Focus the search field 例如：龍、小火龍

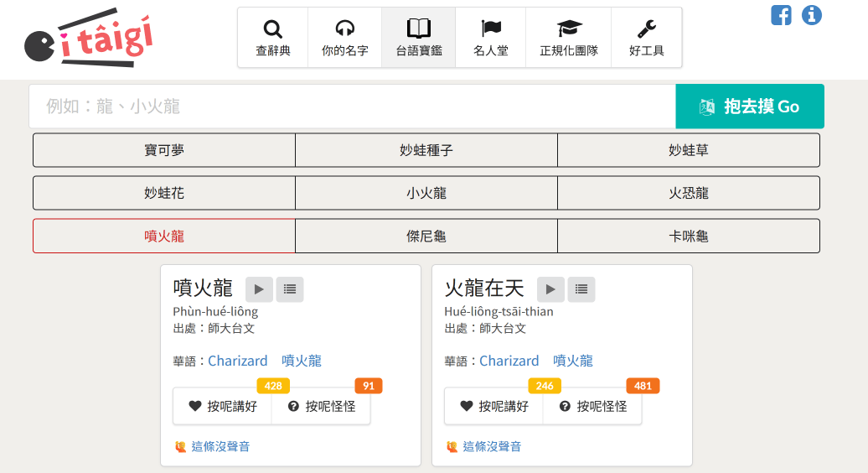(x=353, y=107)
